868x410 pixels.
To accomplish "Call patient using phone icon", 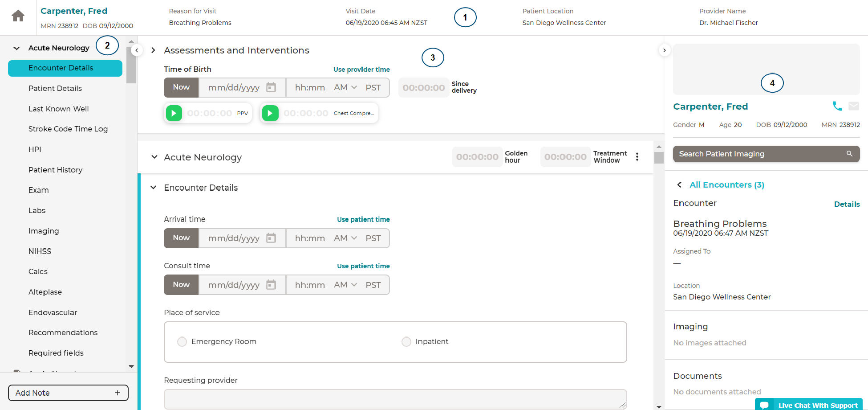I will (x=837, y=106).
